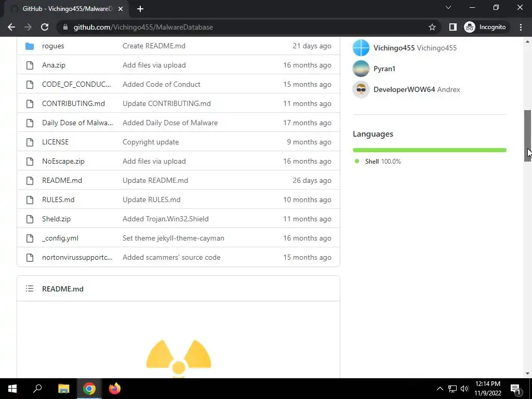Click the green Shell language bar
The height and width of the screenshot is (399, 532).
click(430, 150)
